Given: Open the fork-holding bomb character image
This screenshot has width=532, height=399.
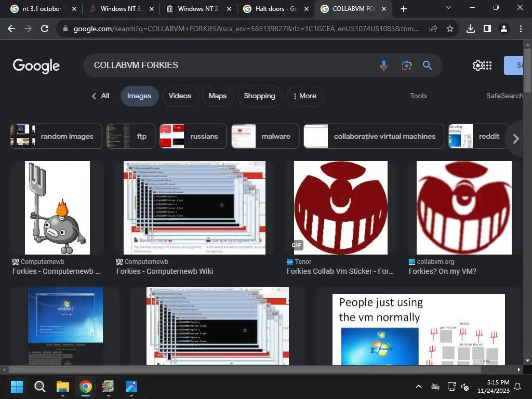Looking at the screenshot, I should pos(57,208).
